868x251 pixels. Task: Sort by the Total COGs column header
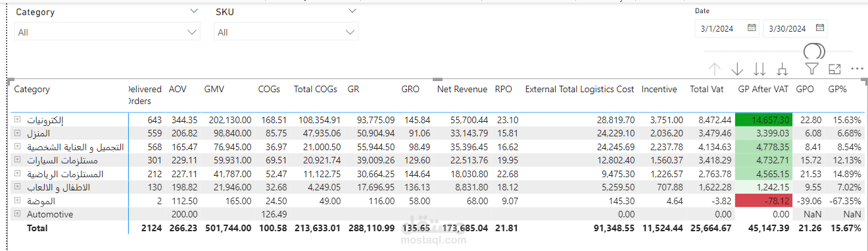pos(316,90)
